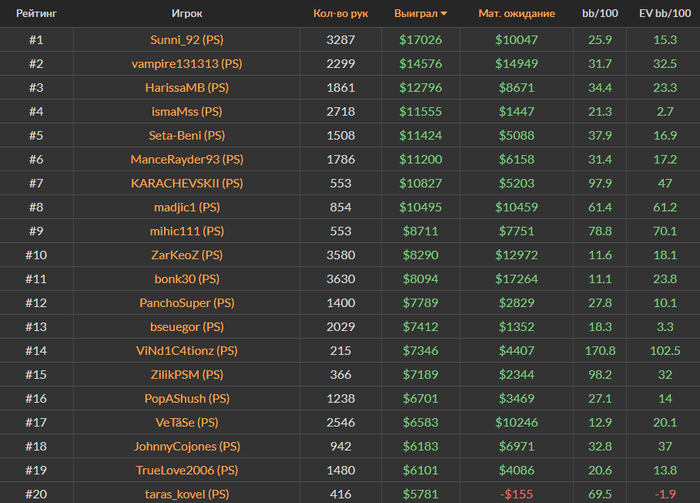The image size is (700, 503).
Task: Sort table by Кол-во рук column
Action: (341, 13)
